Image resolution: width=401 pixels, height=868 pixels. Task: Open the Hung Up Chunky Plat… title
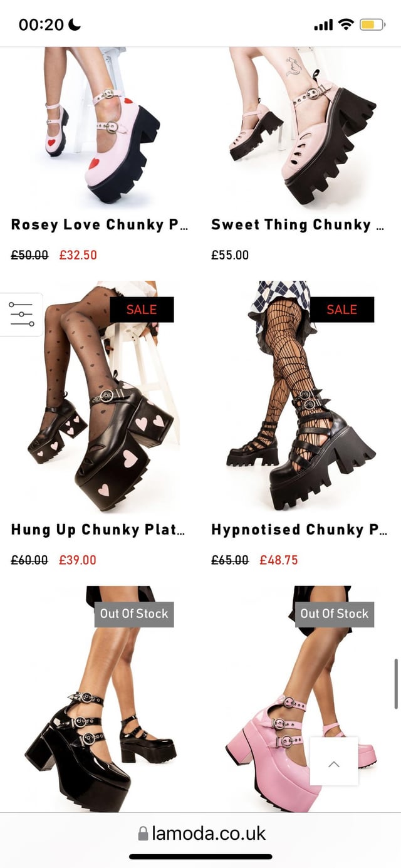[x=98, y=530]
